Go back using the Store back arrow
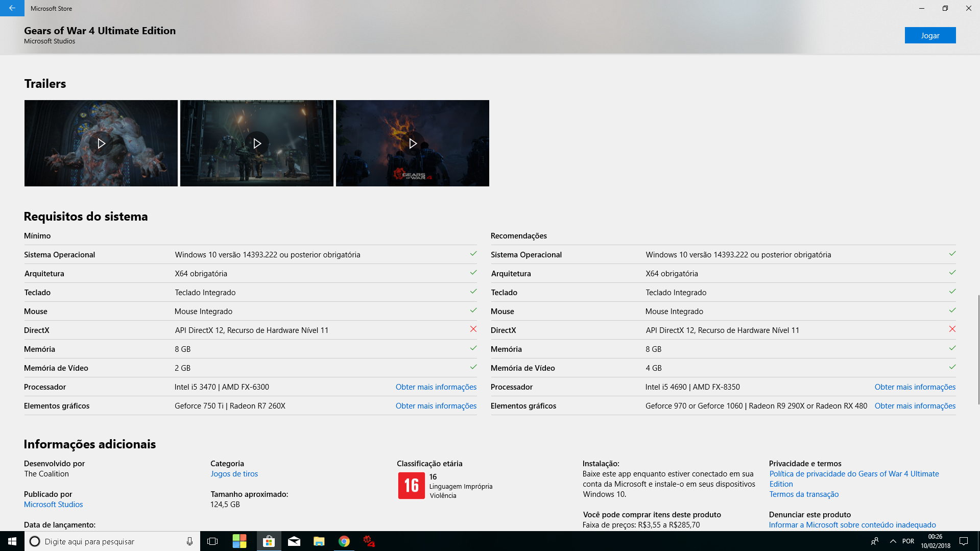980x551 pixels. pyautogui.click(x=12, y=8)
